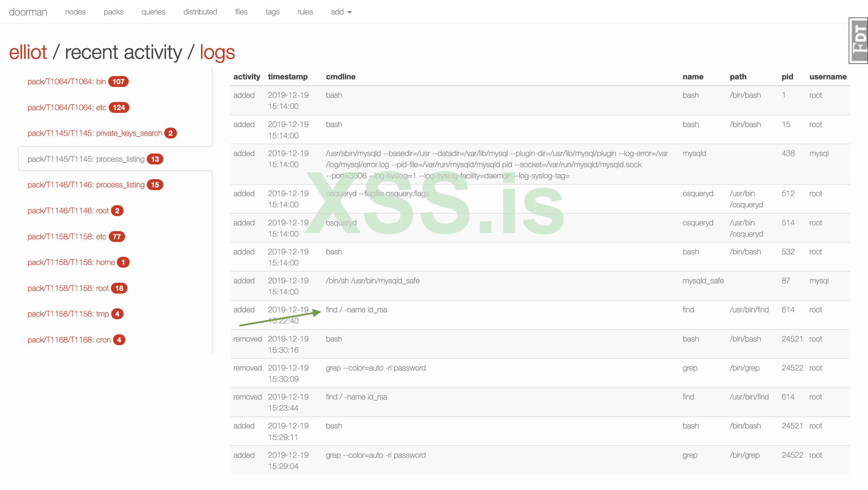Viewport: 868px width, 490px height.
Task: Open private_keys_search pack tab
Action: tap(95, 133)
